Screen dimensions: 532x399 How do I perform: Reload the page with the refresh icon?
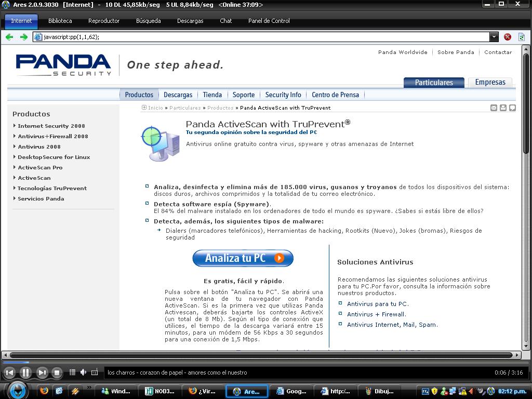coord(522,37)
